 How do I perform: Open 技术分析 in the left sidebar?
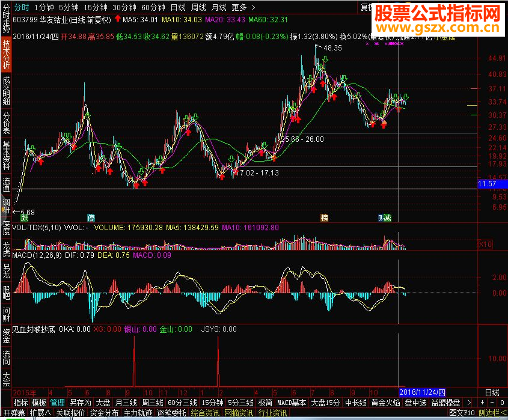coord(6,55)
